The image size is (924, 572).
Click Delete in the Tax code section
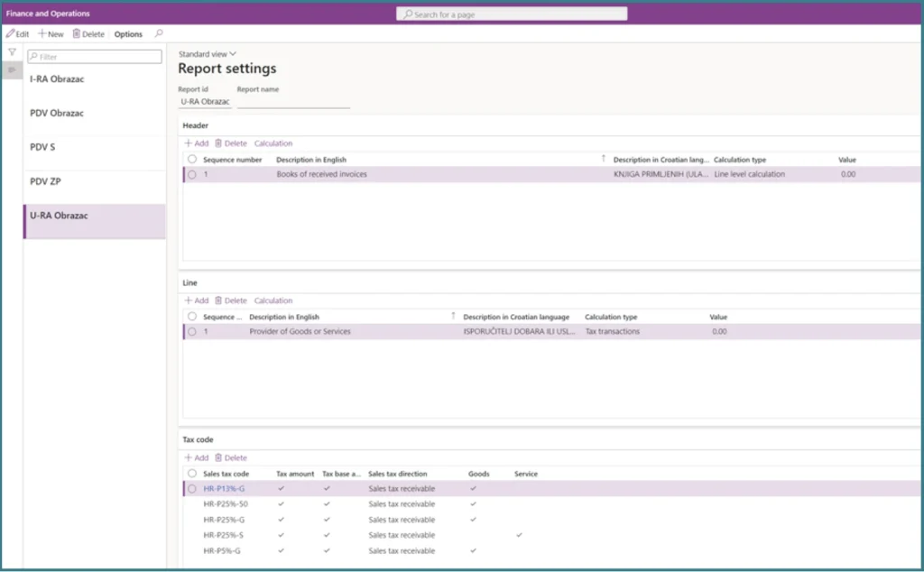(x=230, y=457)
